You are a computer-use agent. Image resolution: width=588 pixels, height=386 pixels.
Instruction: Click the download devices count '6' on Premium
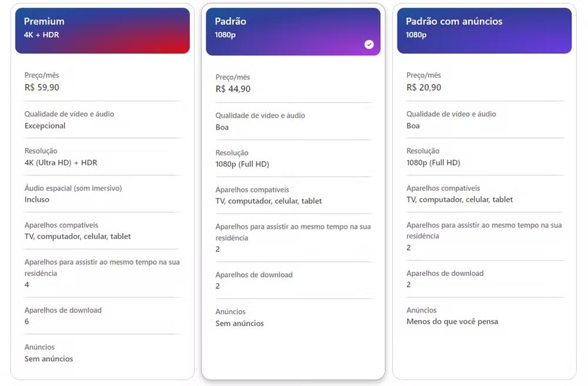click(26, 322)
